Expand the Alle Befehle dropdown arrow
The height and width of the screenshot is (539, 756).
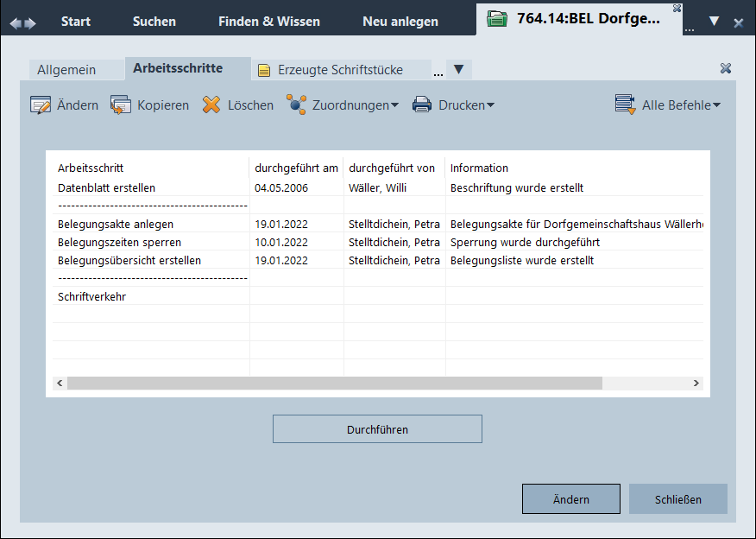tap(716, 106)
